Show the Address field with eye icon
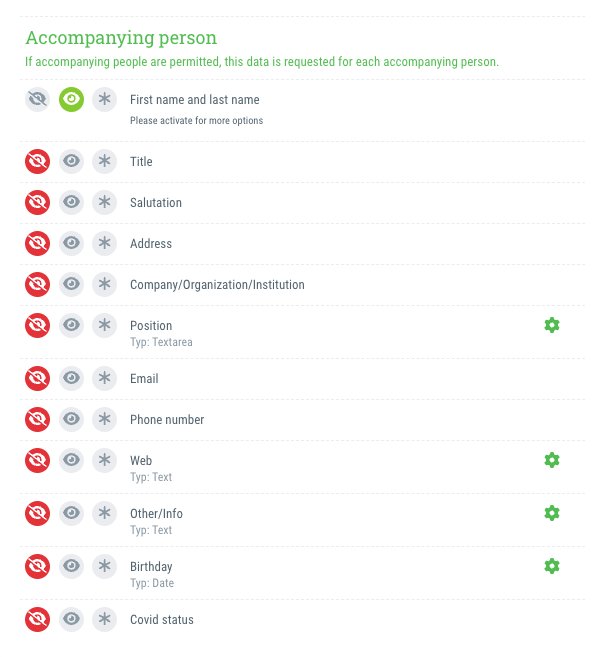 (x=71, y=243)
